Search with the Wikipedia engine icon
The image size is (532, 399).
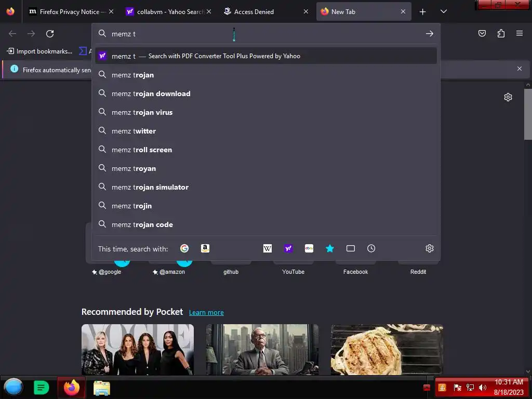tap(268, 248)
